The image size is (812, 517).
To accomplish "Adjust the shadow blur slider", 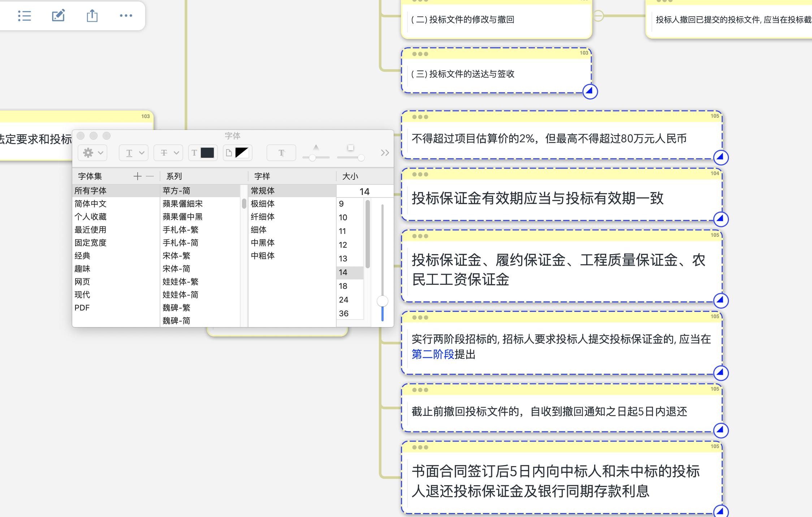I will tap(361, 157).
